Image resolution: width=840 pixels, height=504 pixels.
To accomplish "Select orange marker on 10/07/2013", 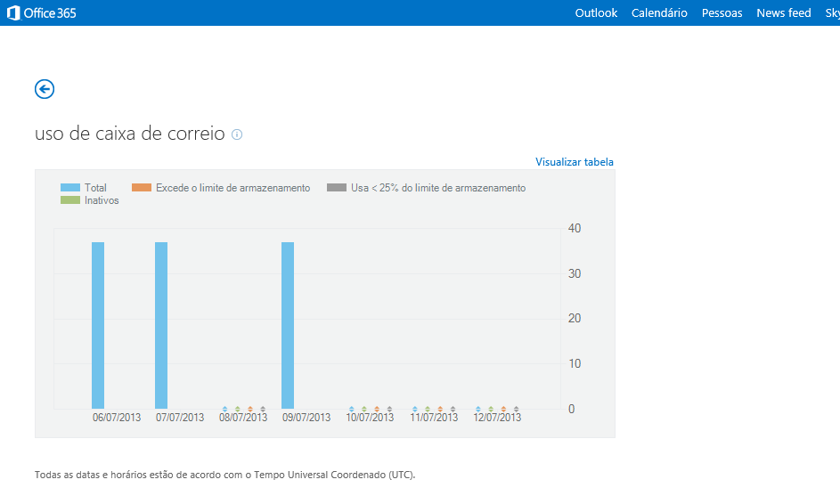I will 377,409.
